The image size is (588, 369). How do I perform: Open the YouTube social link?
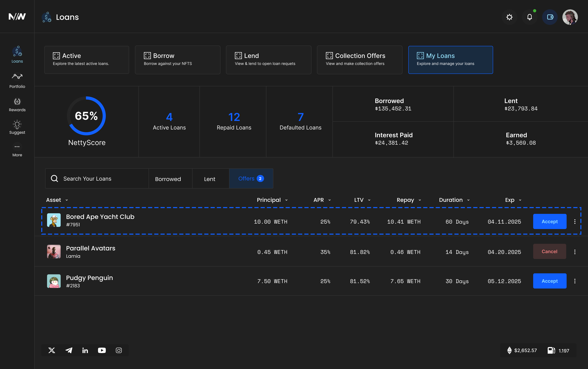[102, 350]
